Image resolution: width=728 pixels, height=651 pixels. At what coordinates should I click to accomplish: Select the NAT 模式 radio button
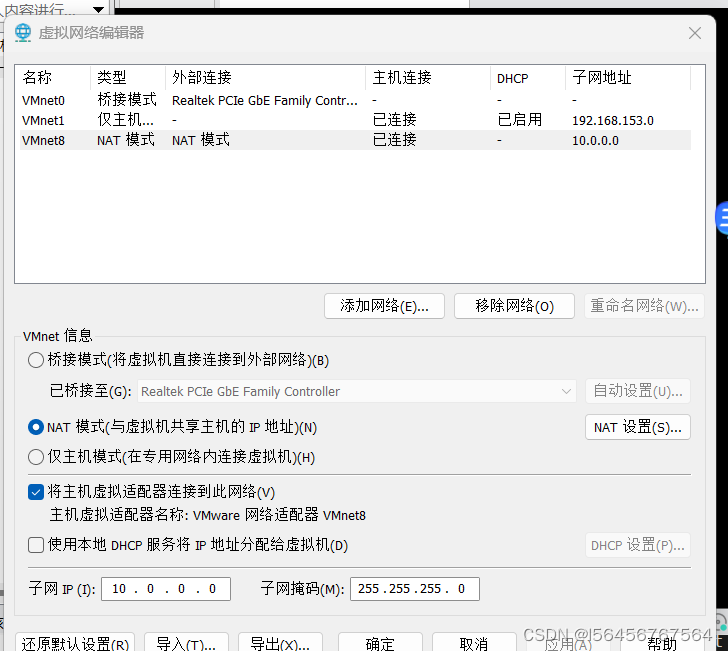36,427
